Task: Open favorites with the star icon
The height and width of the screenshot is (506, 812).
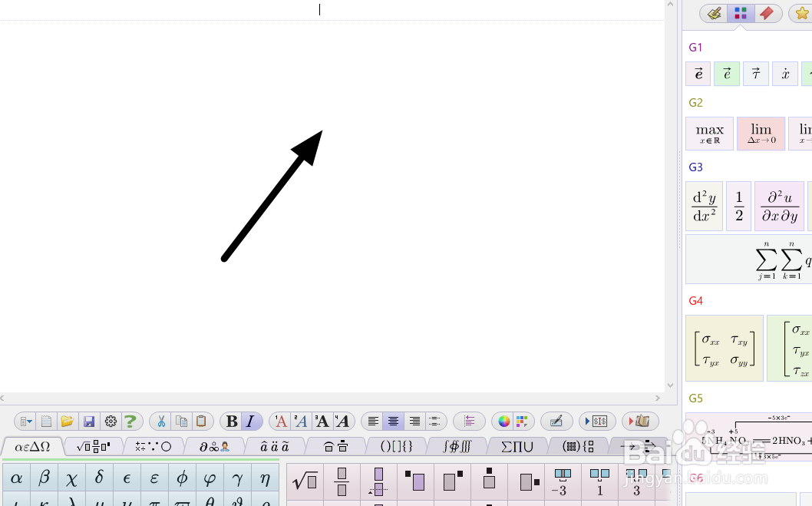Action: [802, 14]
